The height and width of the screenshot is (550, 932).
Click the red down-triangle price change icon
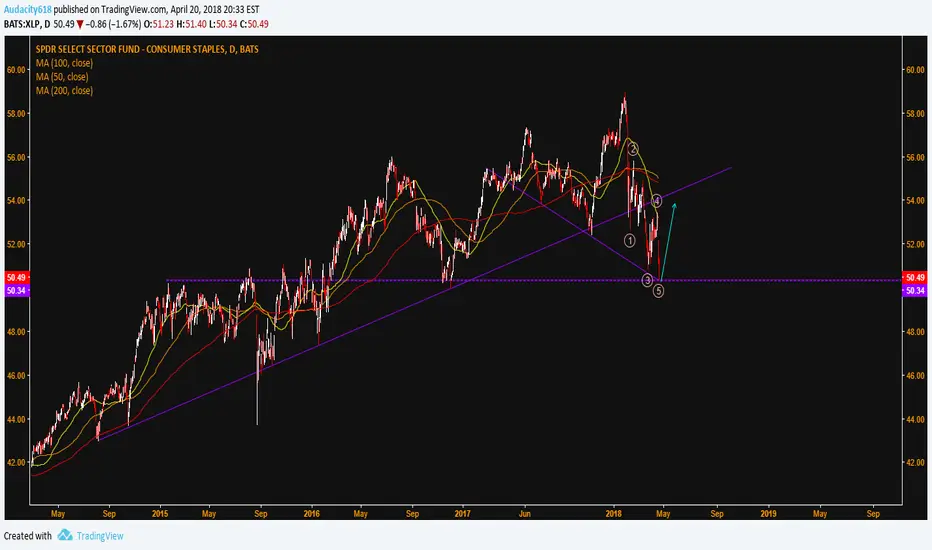80,24
